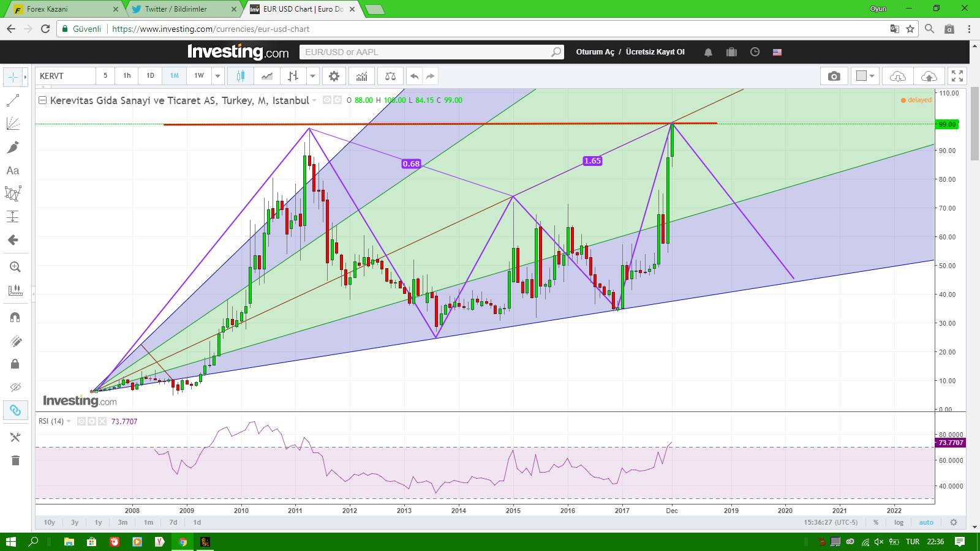Select the ruler measure tool

pos(15,290)
